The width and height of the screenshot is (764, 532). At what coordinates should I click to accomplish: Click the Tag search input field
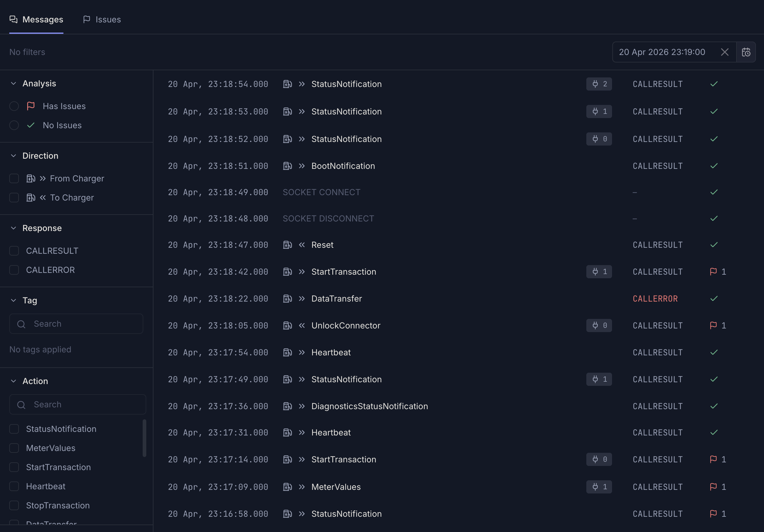pos(76,324)
